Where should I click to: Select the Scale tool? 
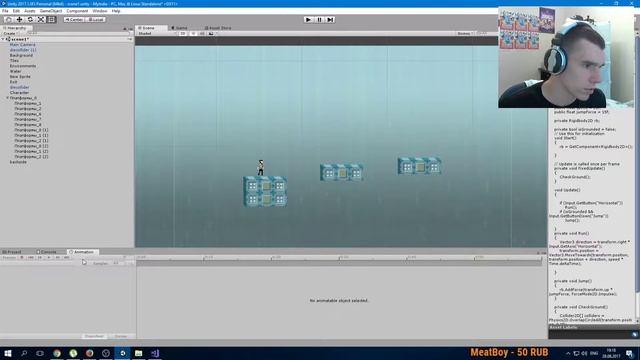tap(41, 19)
